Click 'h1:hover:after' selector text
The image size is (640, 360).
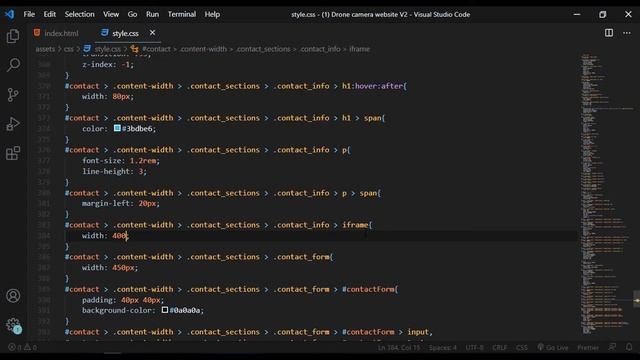[x=373, y=86]
